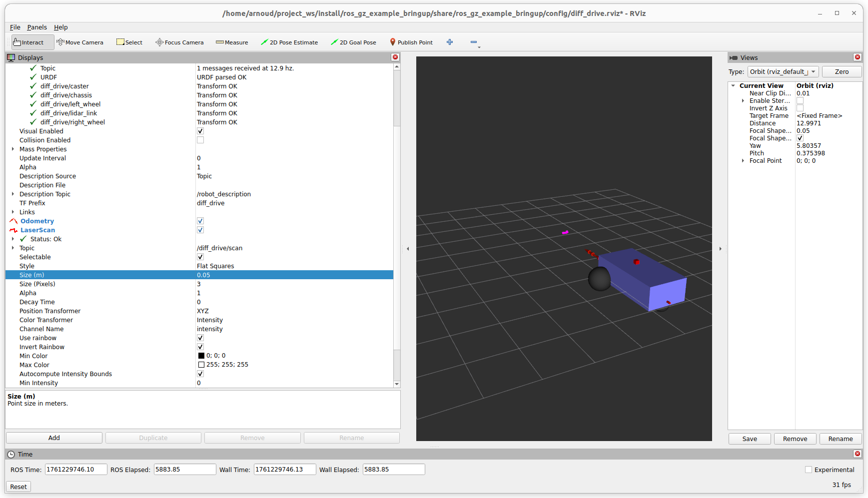Select the 2D Goal Pose tool
The height and width of the screenshot is (498, 868).
pyautogui.click(x=353, y=42)
